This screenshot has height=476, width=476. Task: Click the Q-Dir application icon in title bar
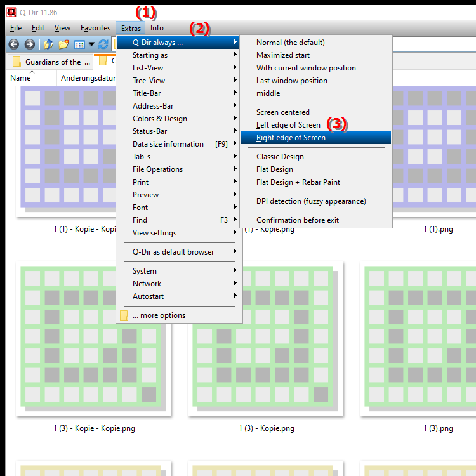[11, 12]
